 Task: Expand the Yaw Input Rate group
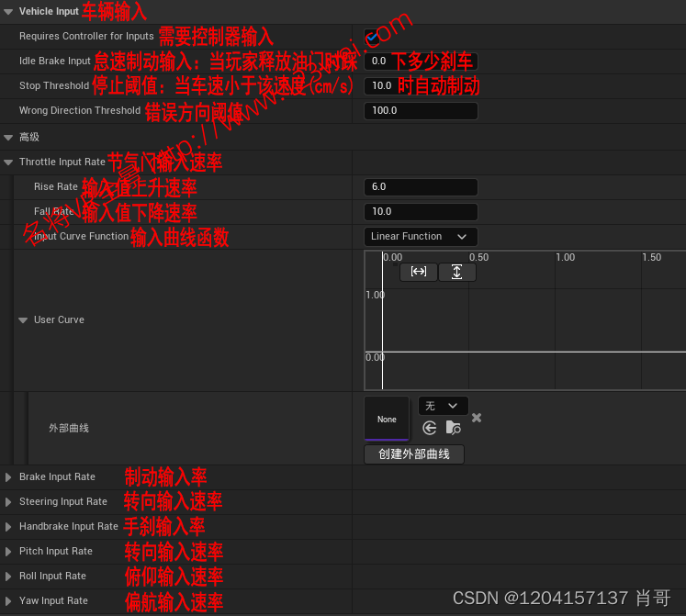point(8,601)
